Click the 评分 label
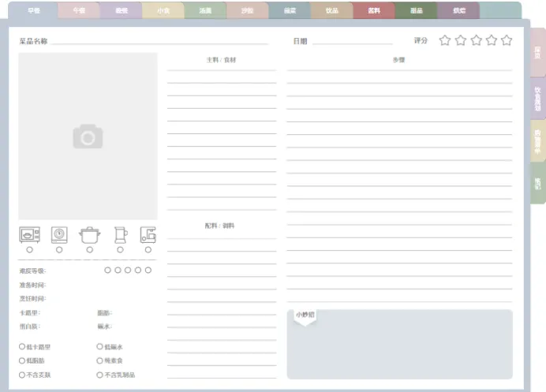The image size is (546, 392). click(x=421, y=40)
